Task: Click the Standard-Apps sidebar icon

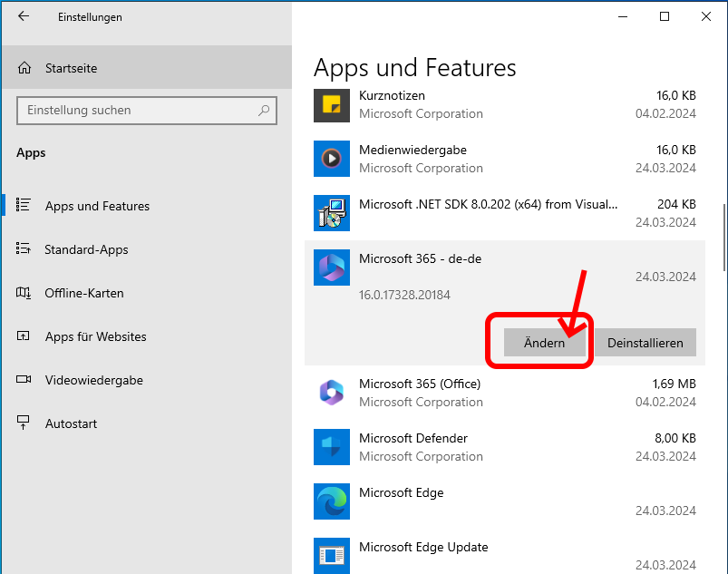Action: point(24,248)
